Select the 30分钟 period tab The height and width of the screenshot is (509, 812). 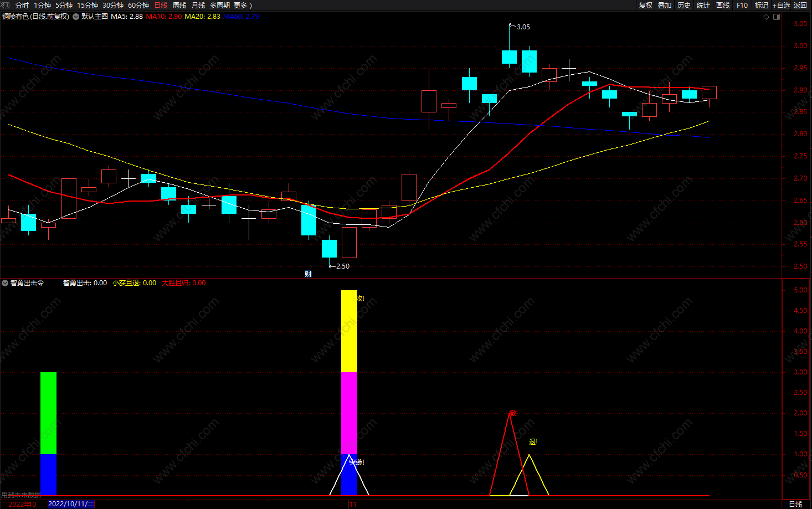point(113,5)
